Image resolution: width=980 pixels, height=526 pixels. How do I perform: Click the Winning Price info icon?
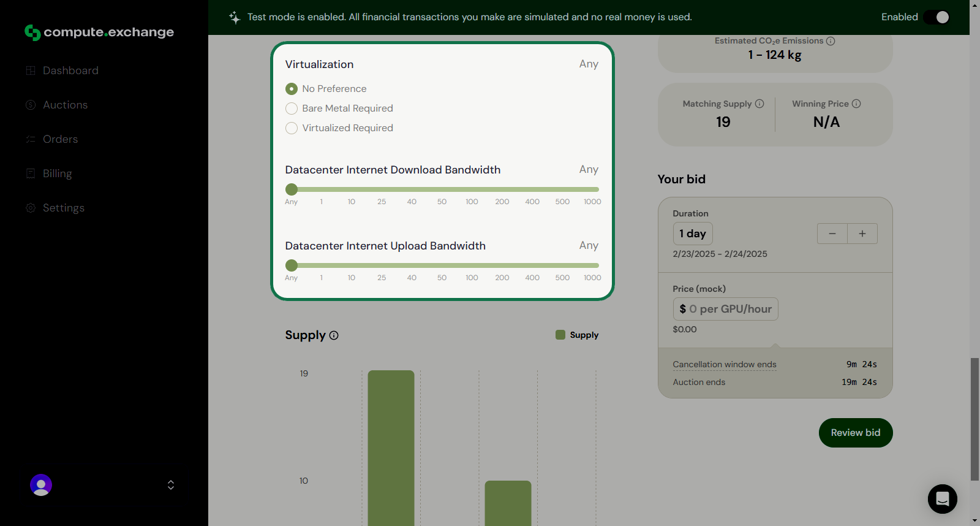(x=856, y=104)
